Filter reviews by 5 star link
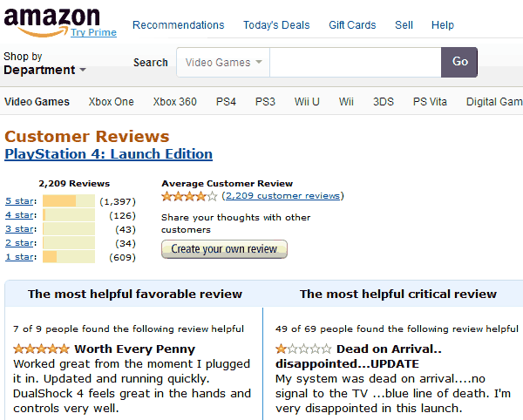Viewport: 523px width, 420px height. pos(19,201)
